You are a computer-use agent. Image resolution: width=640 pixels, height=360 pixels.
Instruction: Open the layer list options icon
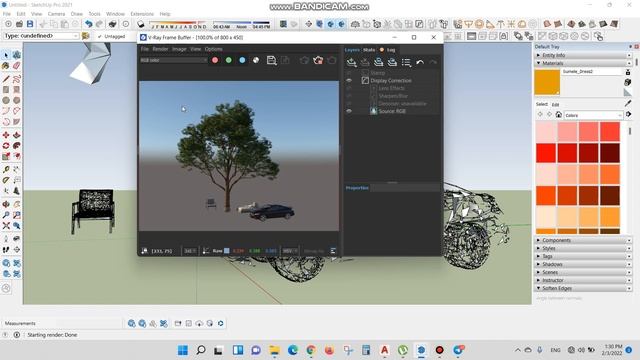tap(406, 62)
